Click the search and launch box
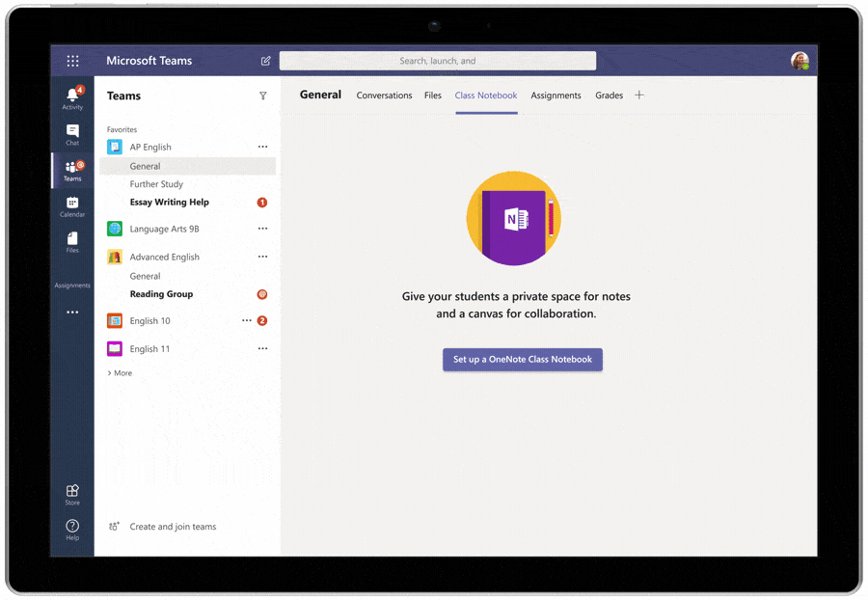Viewport: 868px width, 600px height. 437,61
